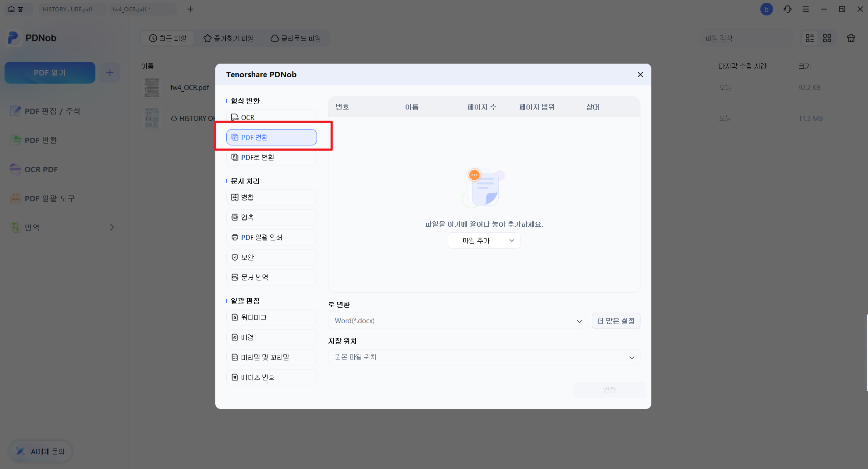Switch to the 클라우드 파일 tab
The height and width of the screenshot is (469, 868).
(296, 38)
